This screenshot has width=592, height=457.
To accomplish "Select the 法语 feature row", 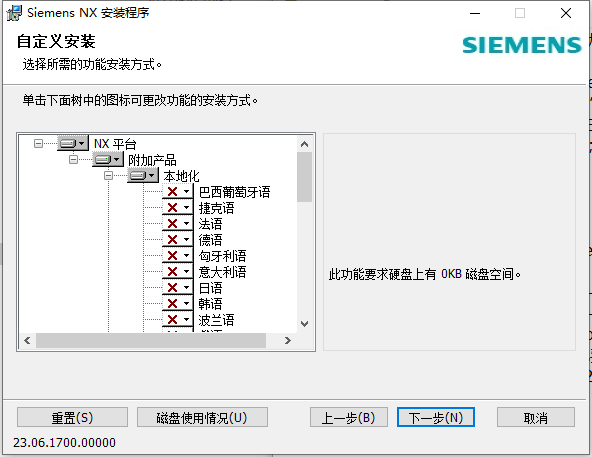I will pyautogui.click(x=210, y=224).
